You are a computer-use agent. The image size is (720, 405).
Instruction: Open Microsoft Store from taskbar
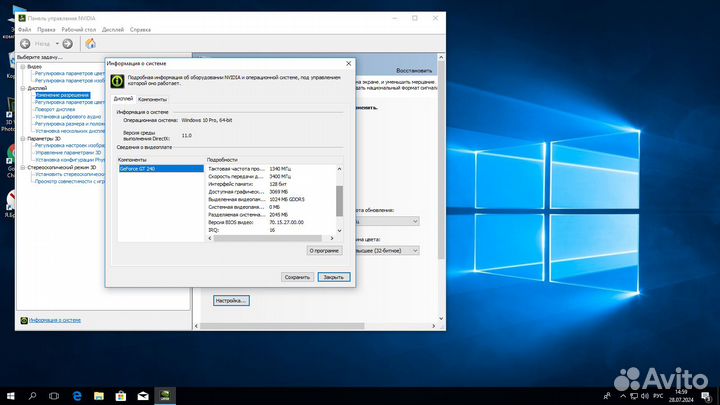[121, 396]
